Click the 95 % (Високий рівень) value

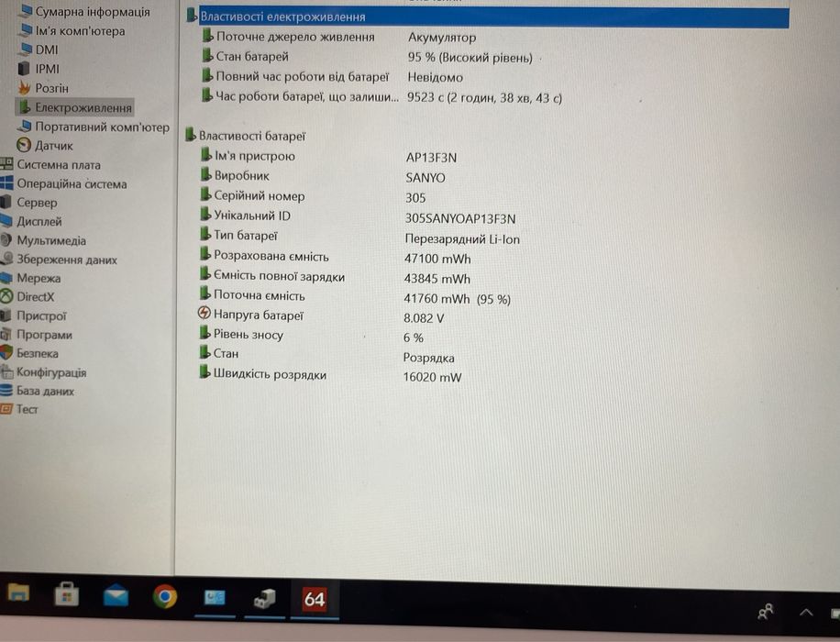470,58
